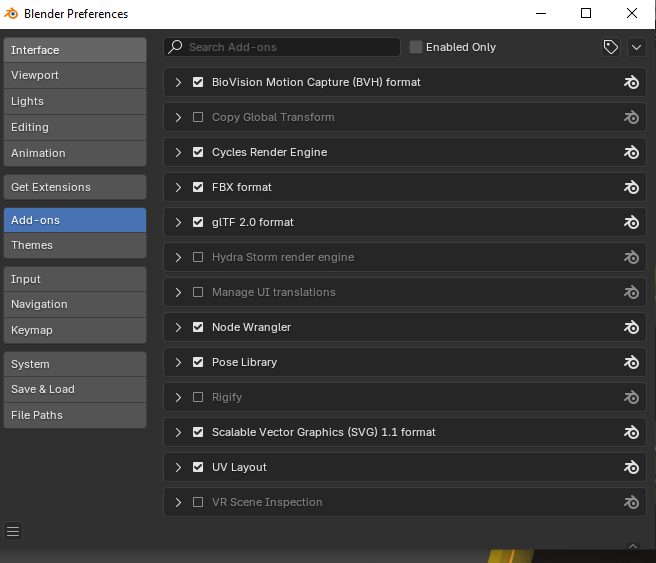Click the Blender logo icon on FBX format row
The height and width of the screenshot is (563, 656).
tap(631, 187)
